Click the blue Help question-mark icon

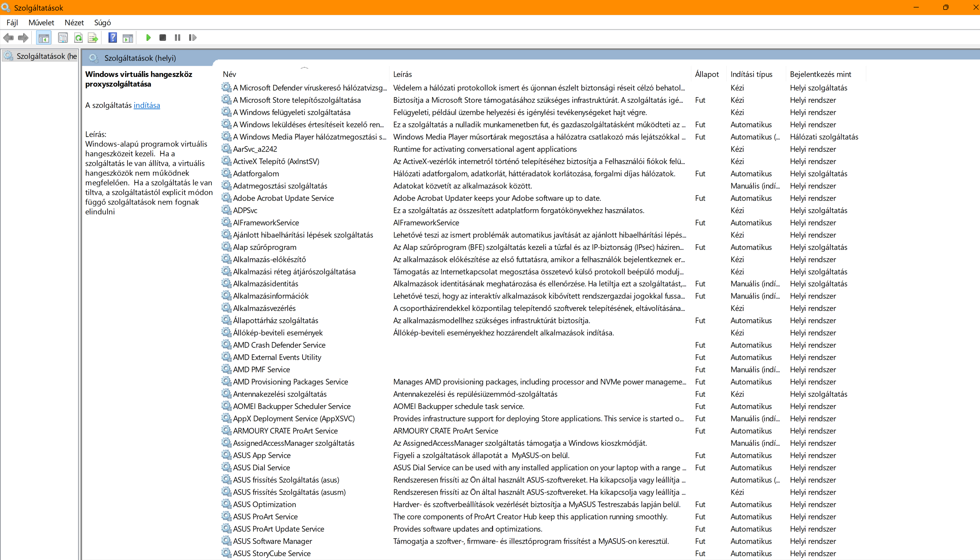pos(112,38)
